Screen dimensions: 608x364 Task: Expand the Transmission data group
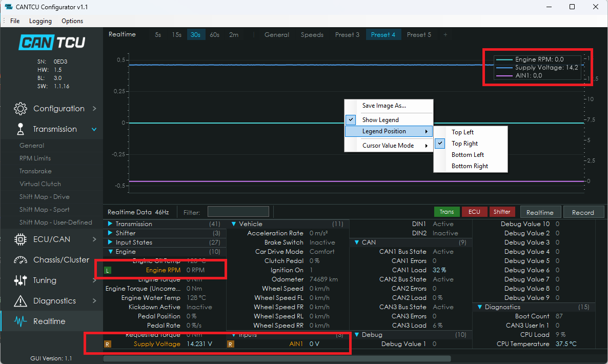(x=110, y=224)
